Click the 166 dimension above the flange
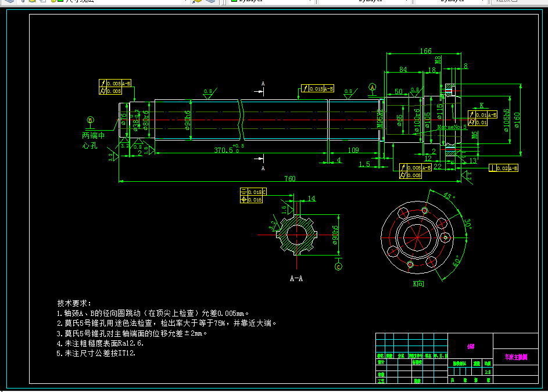The width and height of the screenshot is (548, 392). [425, 51]
